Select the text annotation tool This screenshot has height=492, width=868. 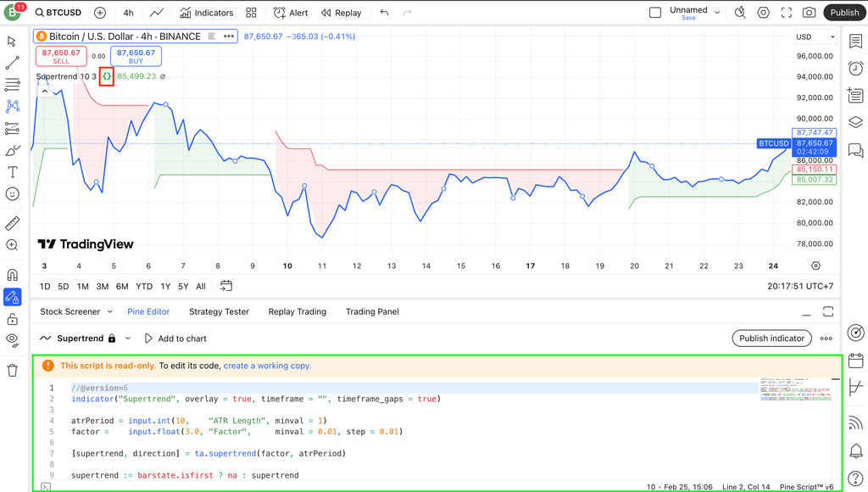tap(13, 172)
